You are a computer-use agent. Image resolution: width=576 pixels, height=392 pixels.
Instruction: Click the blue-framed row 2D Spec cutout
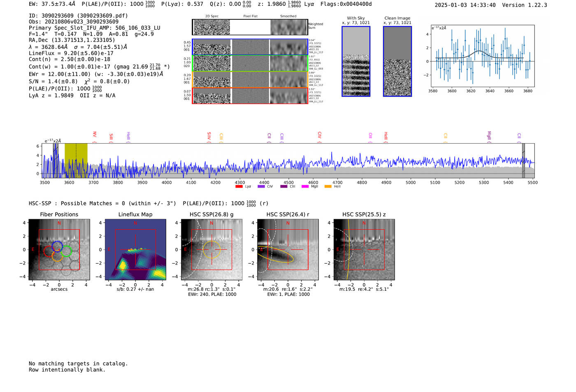(212, 47)
